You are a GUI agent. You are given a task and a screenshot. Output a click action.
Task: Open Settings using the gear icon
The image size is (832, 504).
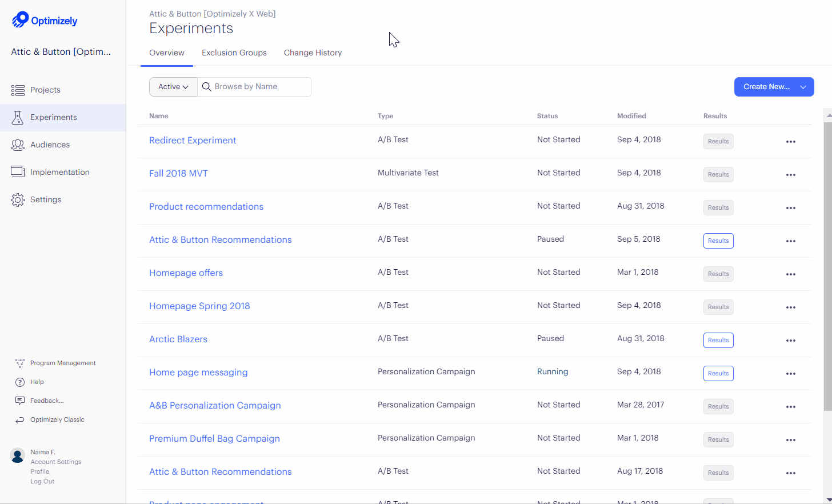pyautogui.click(x=18, y=199)
